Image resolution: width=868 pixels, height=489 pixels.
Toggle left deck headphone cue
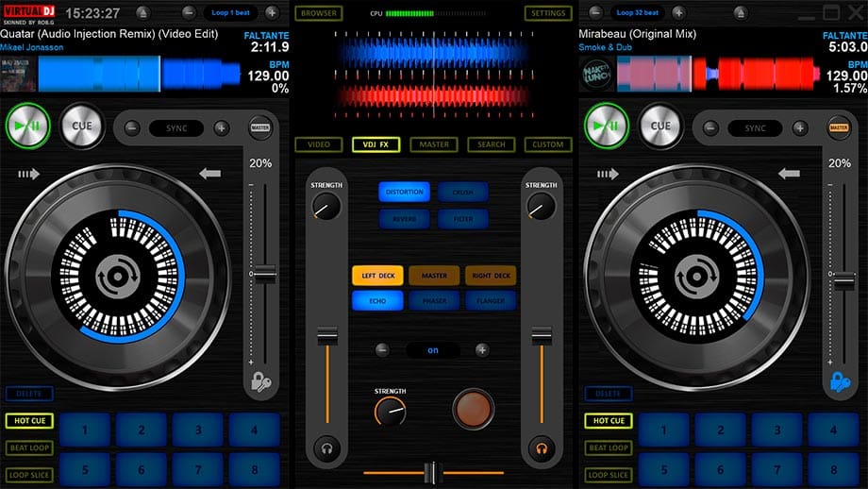(x=326, y=448)
